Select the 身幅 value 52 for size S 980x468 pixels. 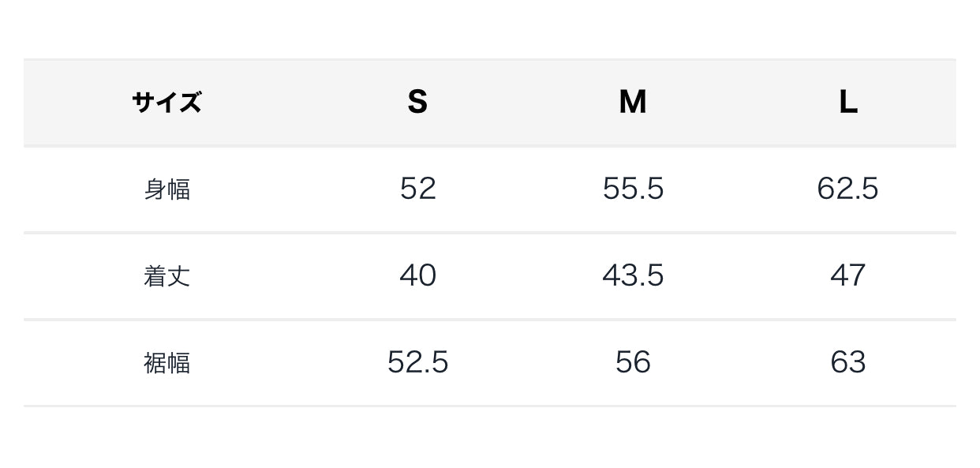coord(417,189)
